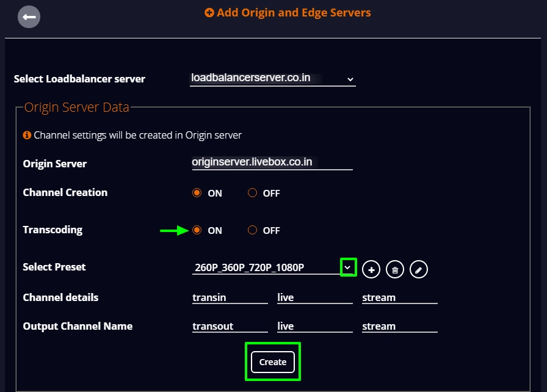Click the back arrow button

(29, 16)
